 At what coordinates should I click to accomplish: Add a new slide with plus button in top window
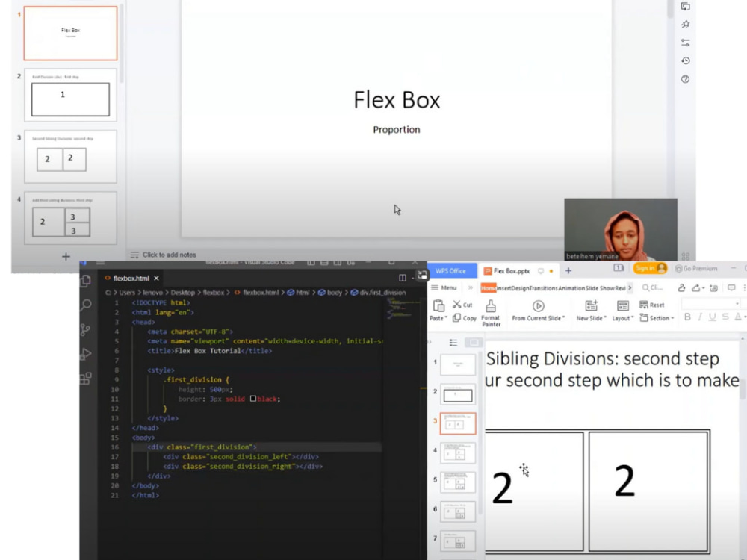point(66,257)
